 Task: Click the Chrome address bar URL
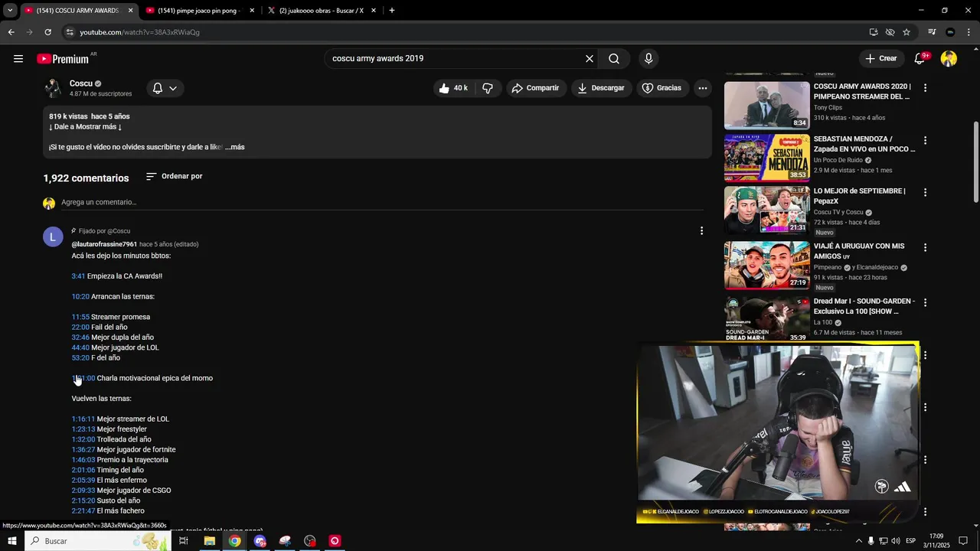point(139,32)
